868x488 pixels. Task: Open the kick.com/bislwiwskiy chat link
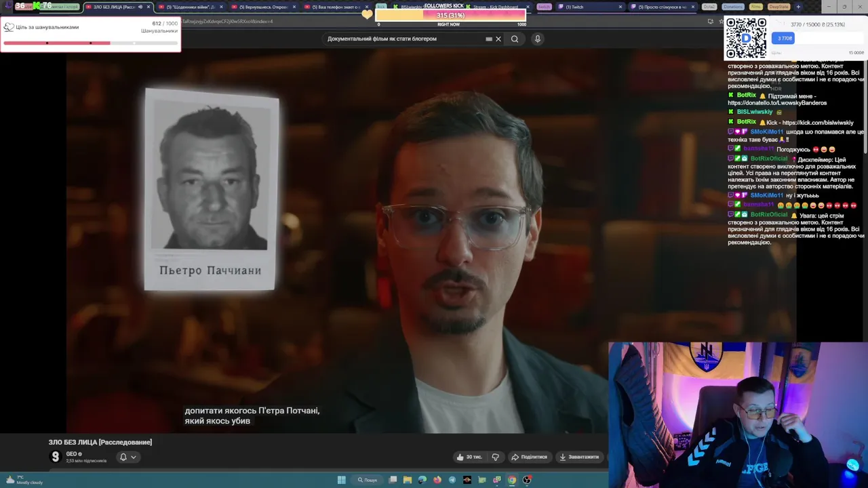(818, 123)
